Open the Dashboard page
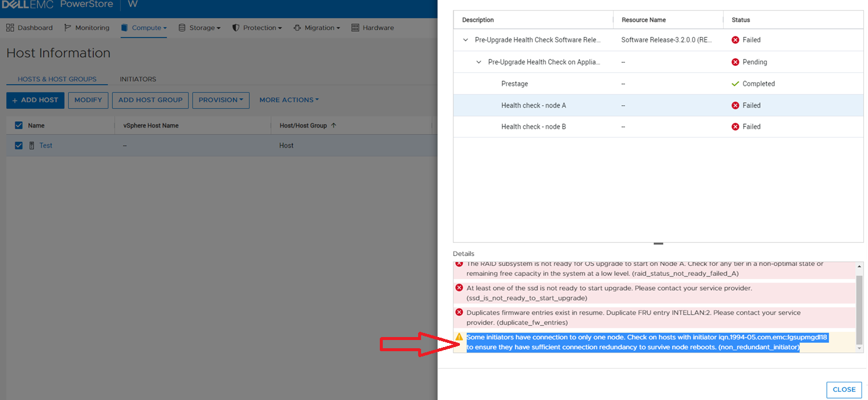Screen dimensions: 868x400 pyautogui.click(x=29, y=28)
